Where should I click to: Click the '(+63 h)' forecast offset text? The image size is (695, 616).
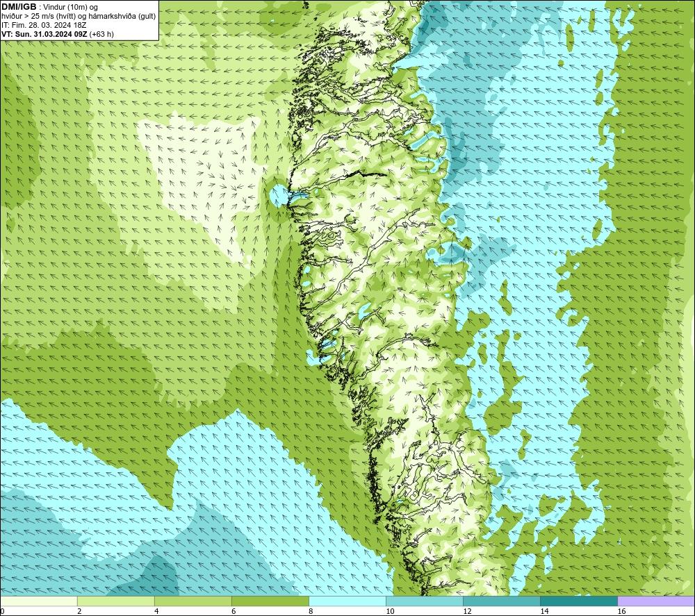[x=101, y=34]
